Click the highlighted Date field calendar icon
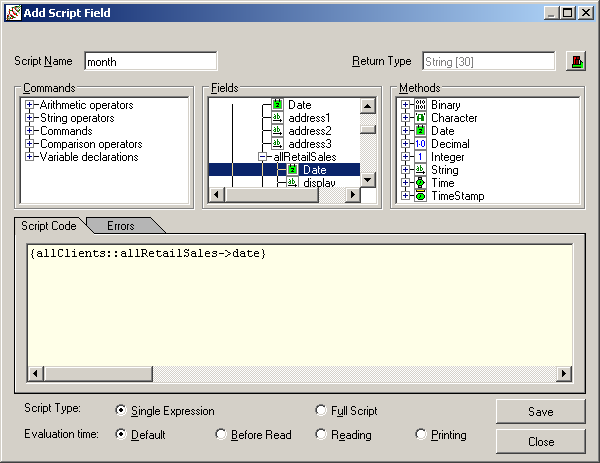The image size is (600, 463). point(292,170)
